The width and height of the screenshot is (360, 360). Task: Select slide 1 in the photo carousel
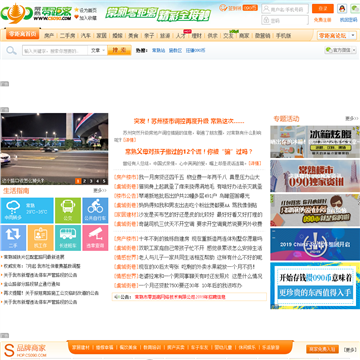pyautogui.click(x=78, y=181)
